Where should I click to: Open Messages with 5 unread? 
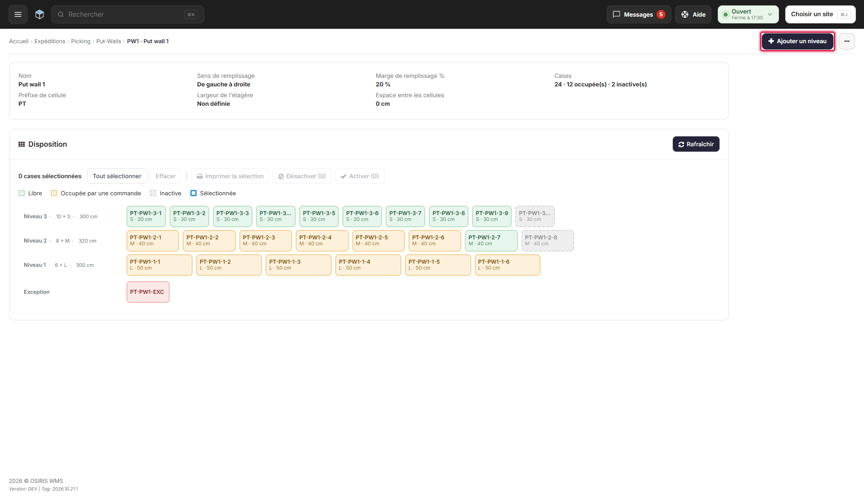639,14
